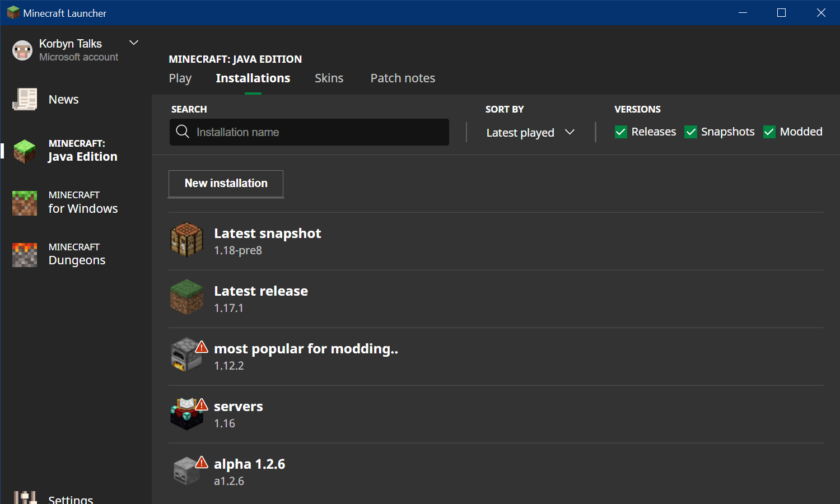840x504 pixels.
Task: Disable the Modded versions checkbox
Action: (769, 132)
